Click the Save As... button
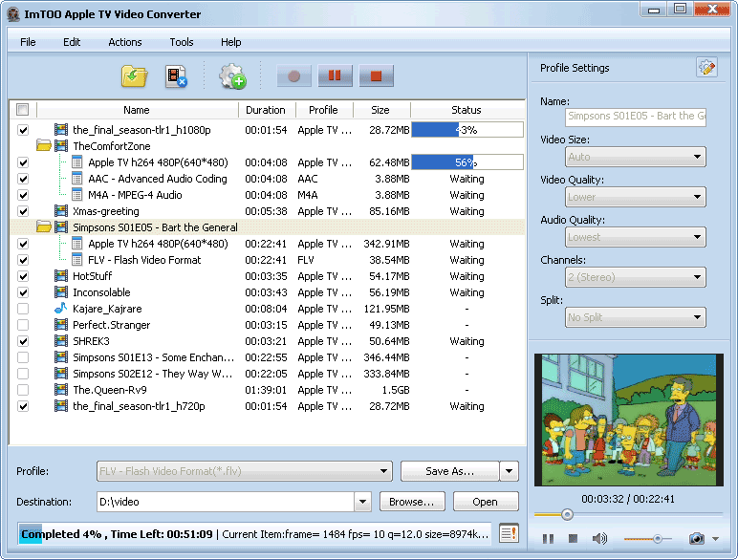The width and height of the screenshot is (738, 560). [x=449, y=471]
